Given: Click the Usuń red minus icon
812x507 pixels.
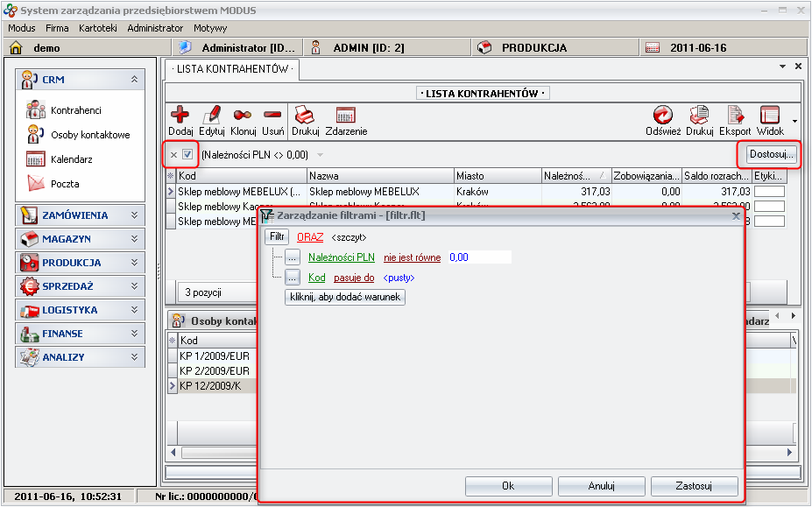Looking at the screenshot, I should coord(272,116).
